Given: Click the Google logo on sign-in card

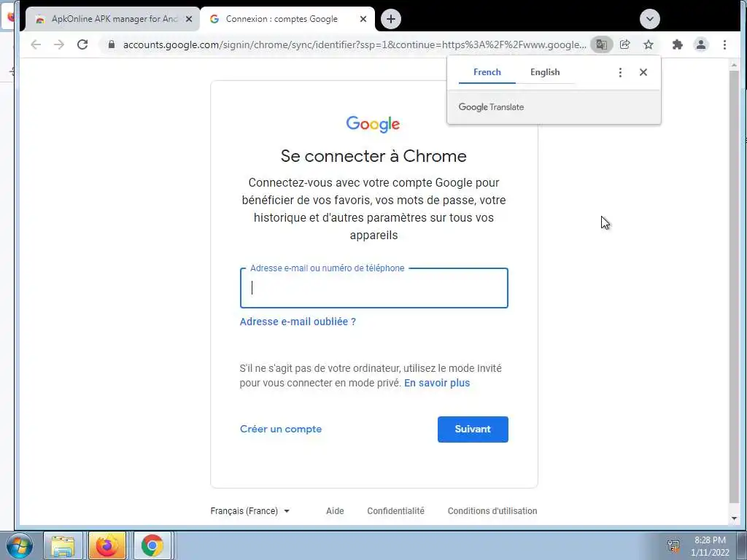Looking at the screenshot, I should pos(373,124).
